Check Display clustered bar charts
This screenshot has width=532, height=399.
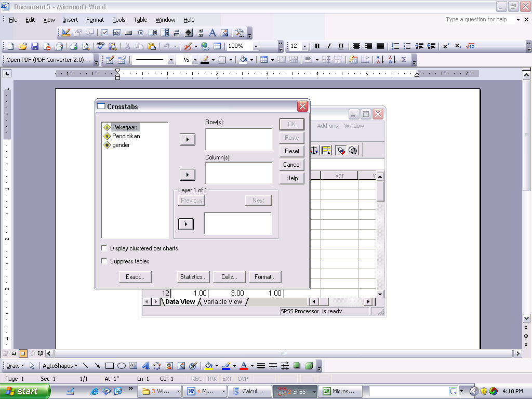pyautogui.click(x=104, y=248)
